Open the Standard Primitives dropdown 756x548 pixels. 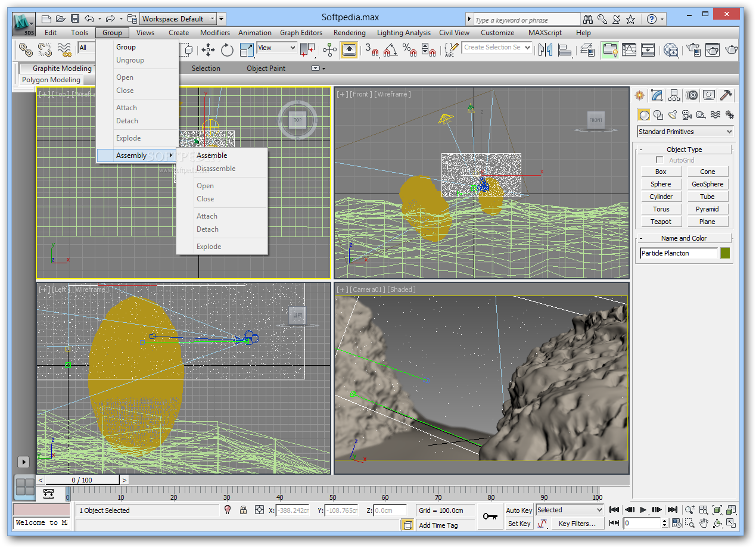(x=685, y=132)
